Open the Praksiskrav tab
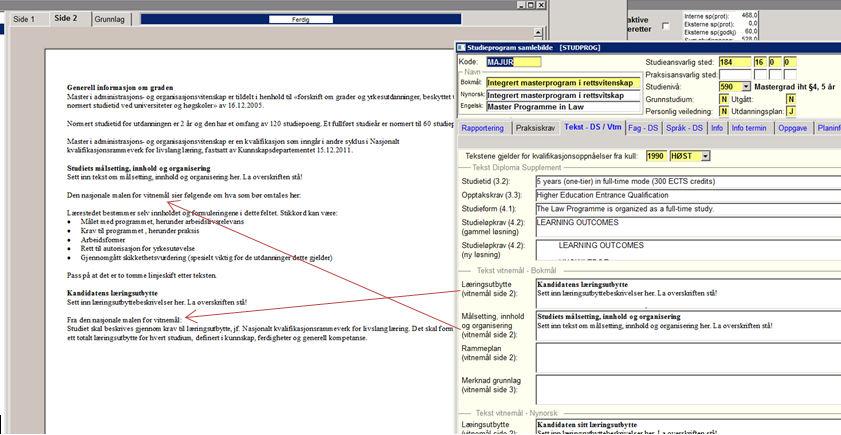The image size is (841, 435). tap(536, 128)
